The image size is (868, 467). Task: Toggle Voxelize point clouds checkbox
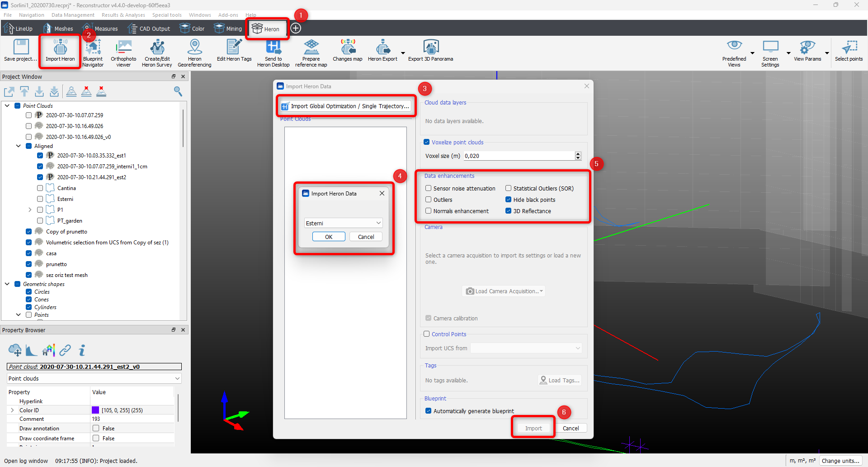[x=427, y=142]
